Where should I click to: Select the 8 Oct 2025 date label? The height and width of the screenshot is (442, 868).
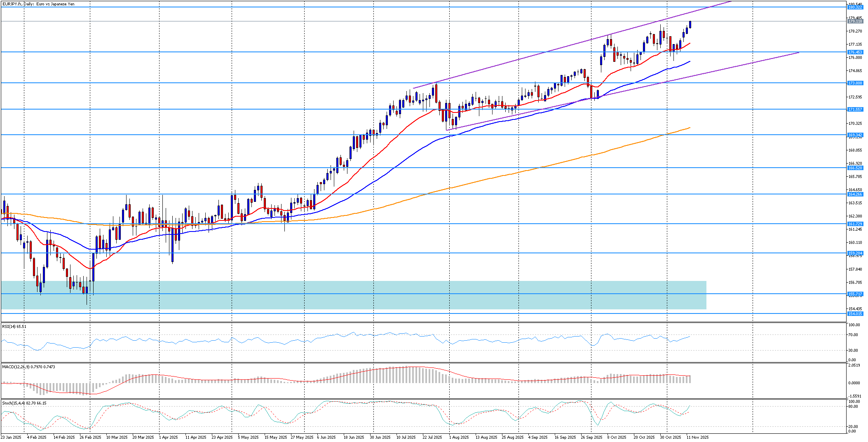(x=617, y=437)
